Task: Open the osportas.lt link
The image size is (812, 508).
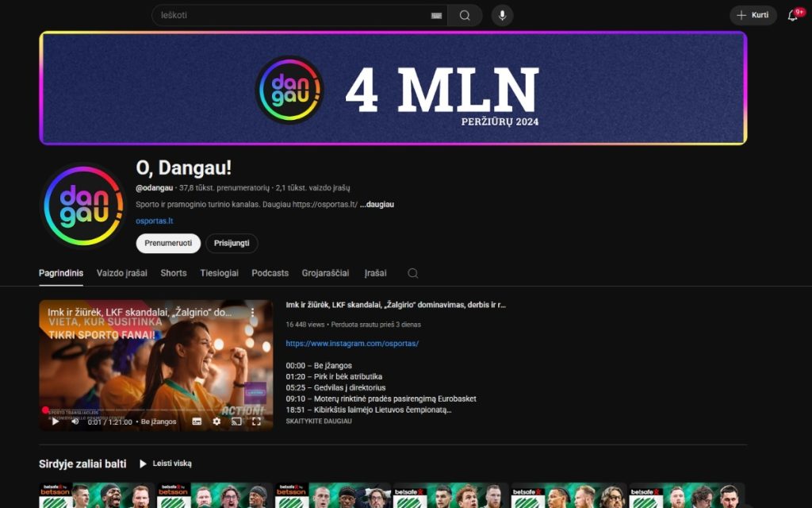Action: click(155, 221)
